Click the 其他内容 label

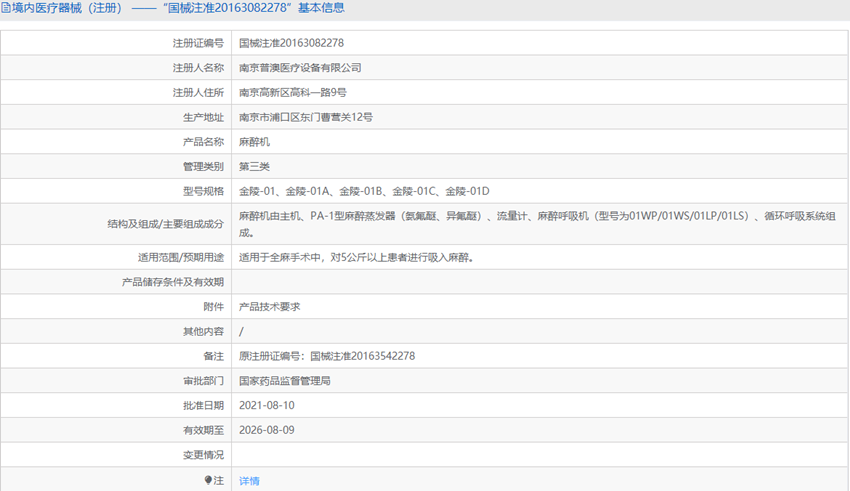coord(203,331)
